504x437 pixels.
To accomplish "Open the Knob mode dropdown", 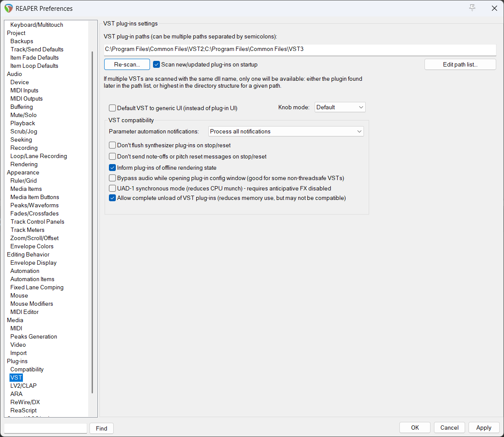I will point(340,107).
